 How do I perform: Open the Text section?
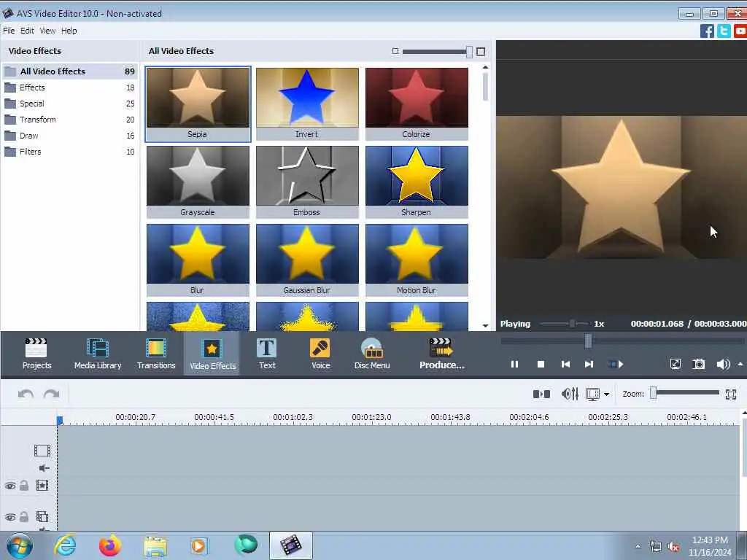(x=267, y=354)
